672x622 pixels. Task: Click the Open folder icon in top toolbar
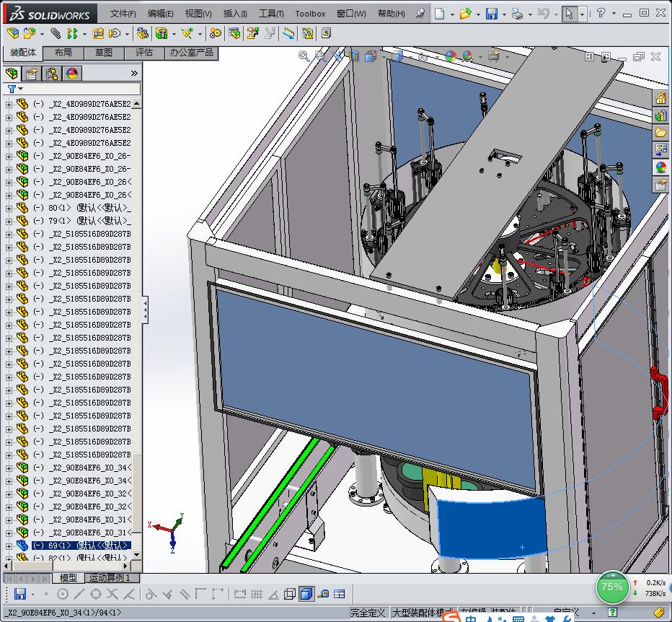pos(465,14)
